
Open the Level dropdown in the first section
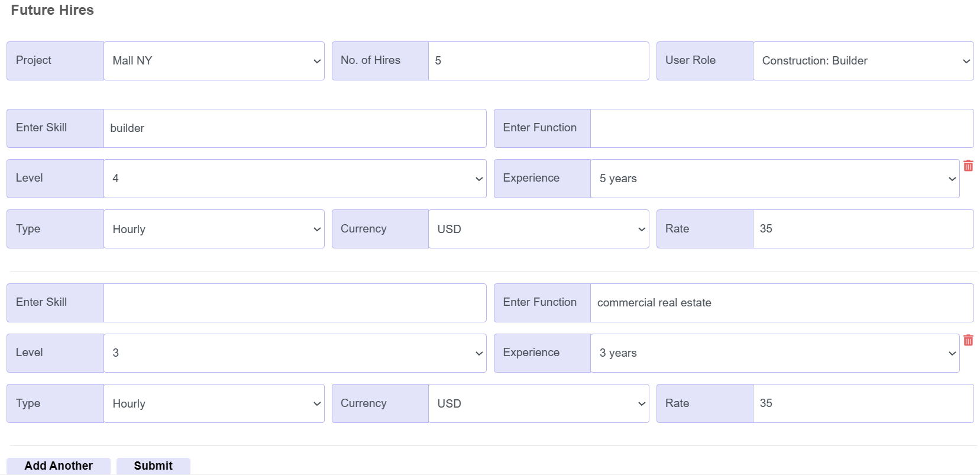pos(295,178)
